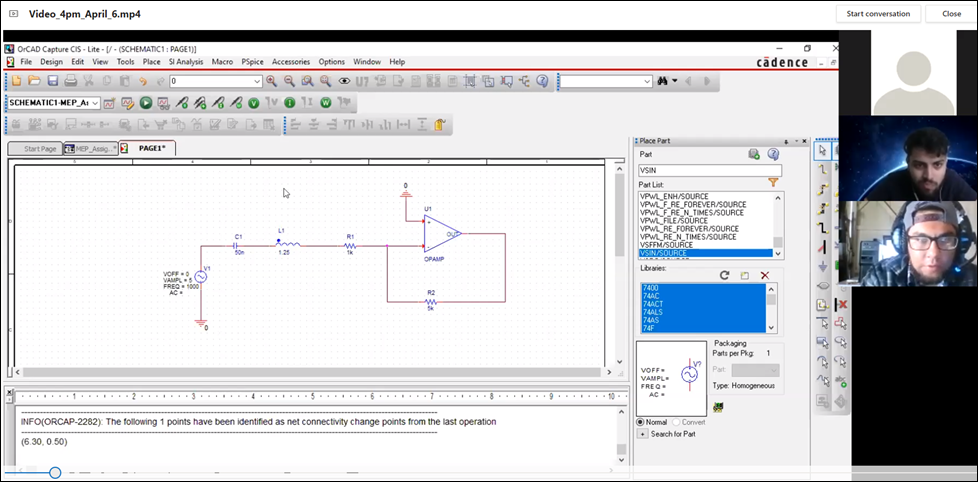978x482 pixels.
Task: Click the binoculars find icon
Action: (662, 81)
